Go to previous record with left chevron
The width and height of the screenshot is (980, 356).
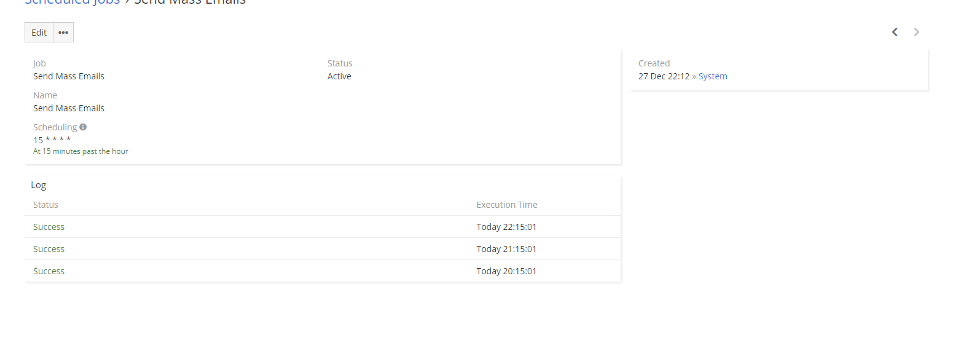coord(895,32)
